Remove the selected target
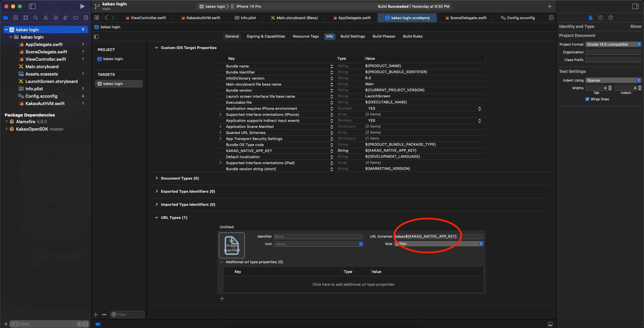The image size is (644, 328). (x=104, y=315)
